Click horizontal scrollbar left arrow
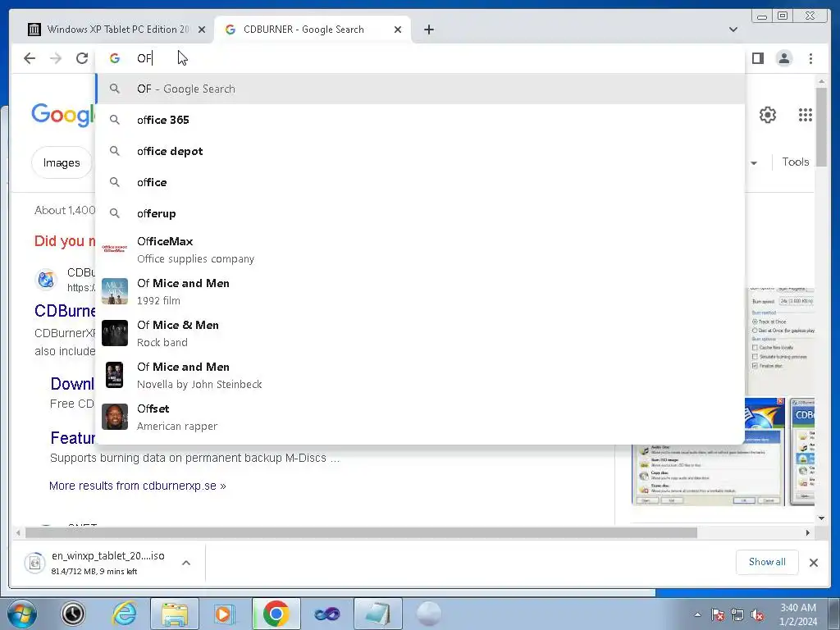This screenshot has width=840, height=630. coord(18,532)
